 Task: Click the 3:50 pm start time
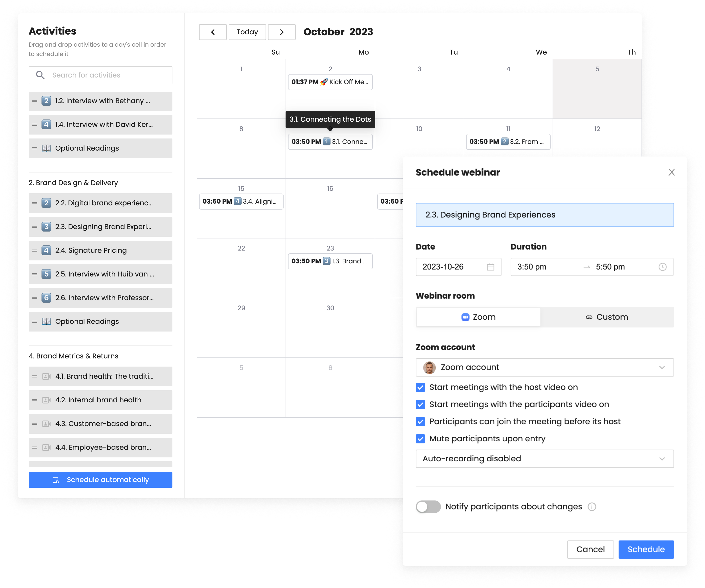[531, 267]
